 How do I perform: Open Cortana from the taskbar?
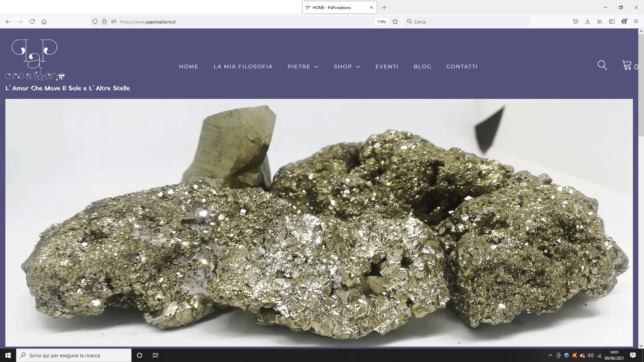coord(140,355)
